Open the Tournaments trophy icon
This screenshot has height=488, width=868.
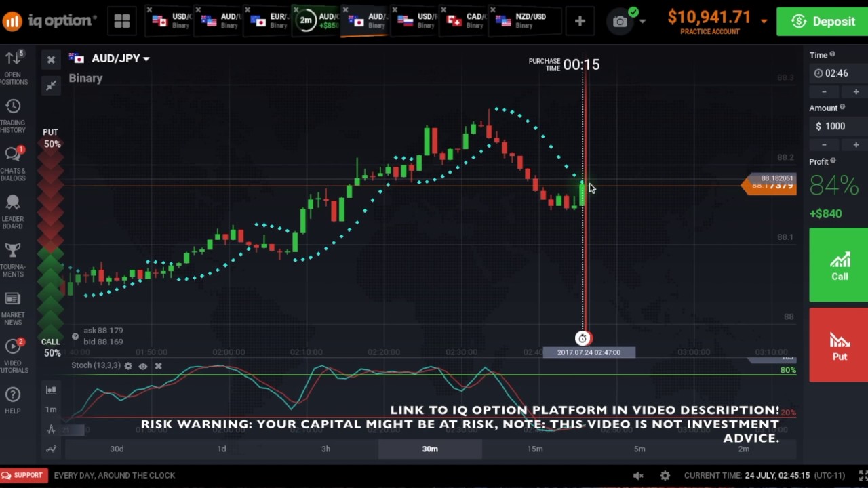tap(13, 260)
